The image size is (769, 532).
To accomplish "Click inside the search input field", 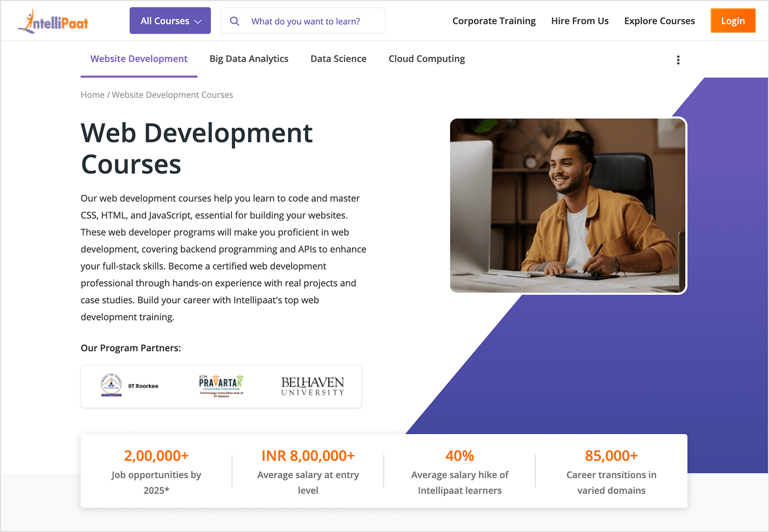I will pos(308,21).
